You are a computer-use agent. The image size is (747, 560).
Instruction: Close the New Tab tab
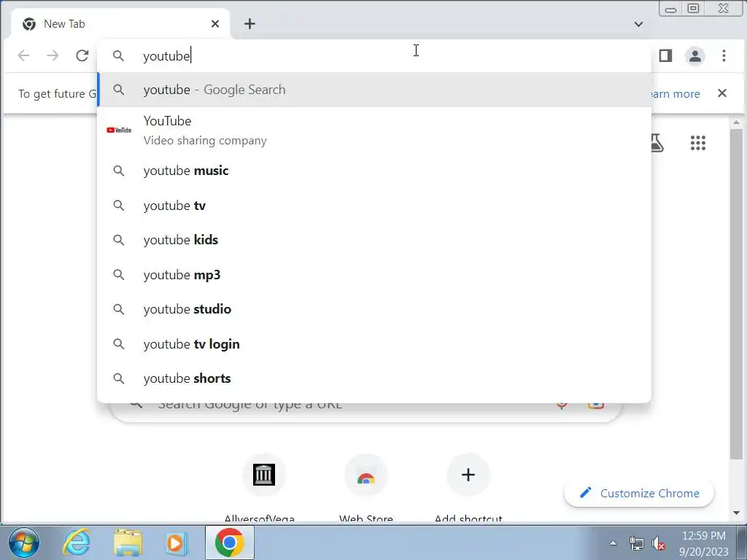[215, 24]
